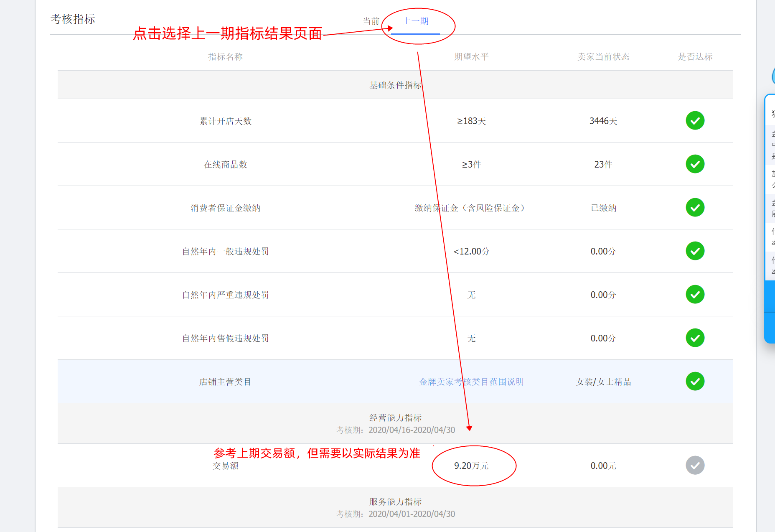775x532 pixels.
Task: Click the 期望水平 column header
Action: point(471,57)
